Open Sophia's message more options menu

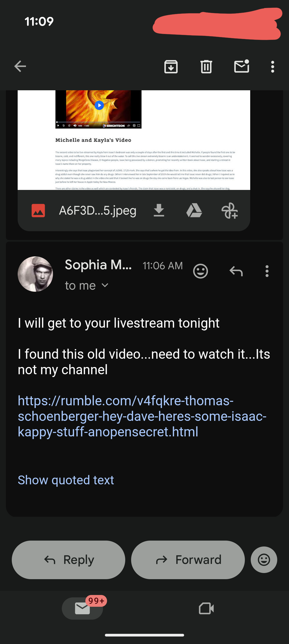[x=267, y=271]
